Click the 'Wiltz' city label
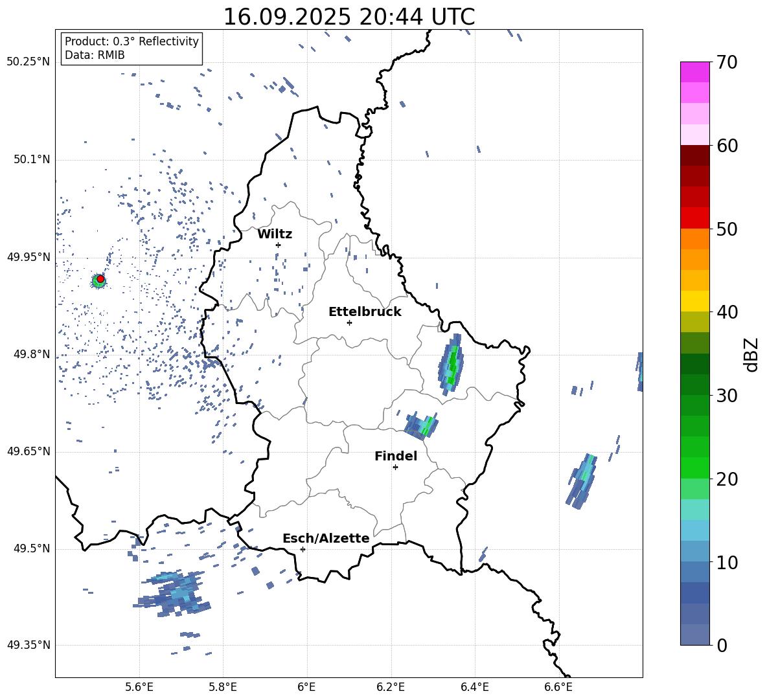The height and width of the screenshot is (700, 767). coord(275,234)
